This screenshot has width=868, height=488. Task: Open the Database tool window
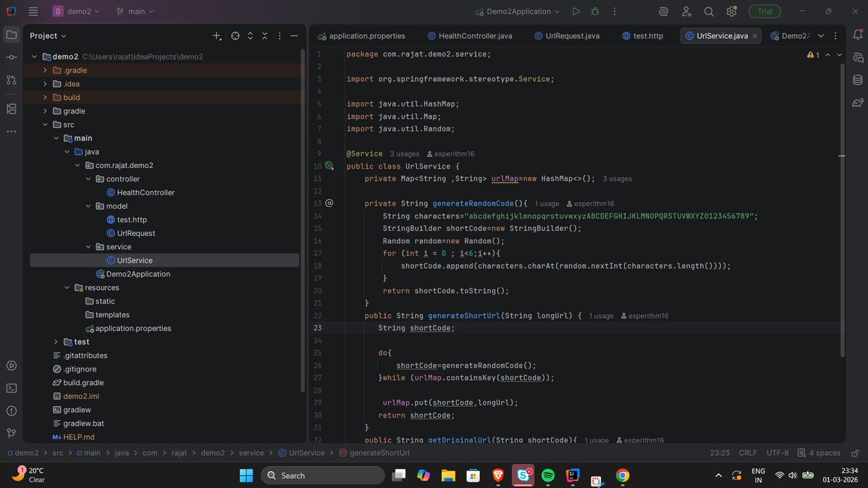pyautogui.click(x=857, y=80)
